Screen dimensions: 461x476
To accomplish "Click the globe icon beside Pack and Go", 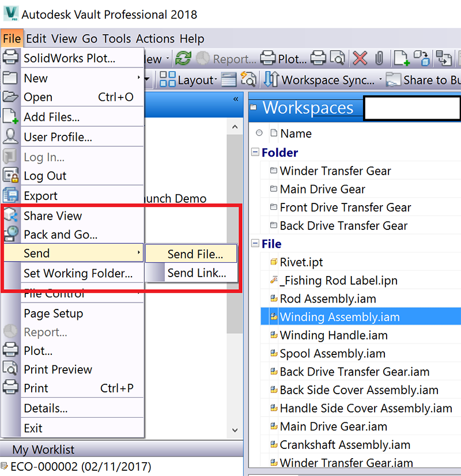I will pyautogui.click(x=11, y=234).
